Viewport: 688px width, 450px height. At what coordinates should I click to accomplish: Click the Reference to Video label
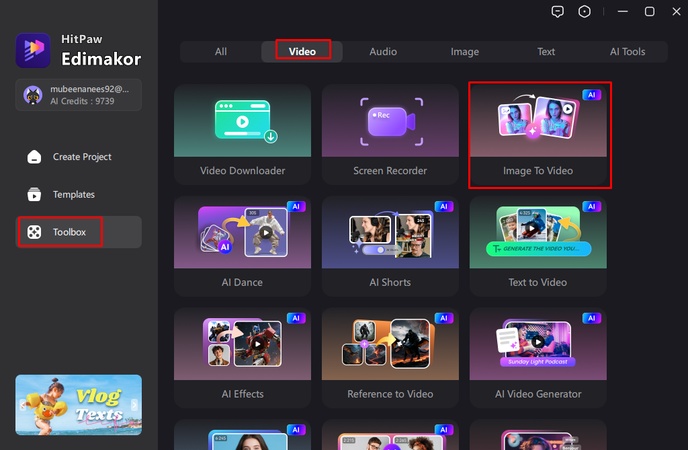(390, 394)
